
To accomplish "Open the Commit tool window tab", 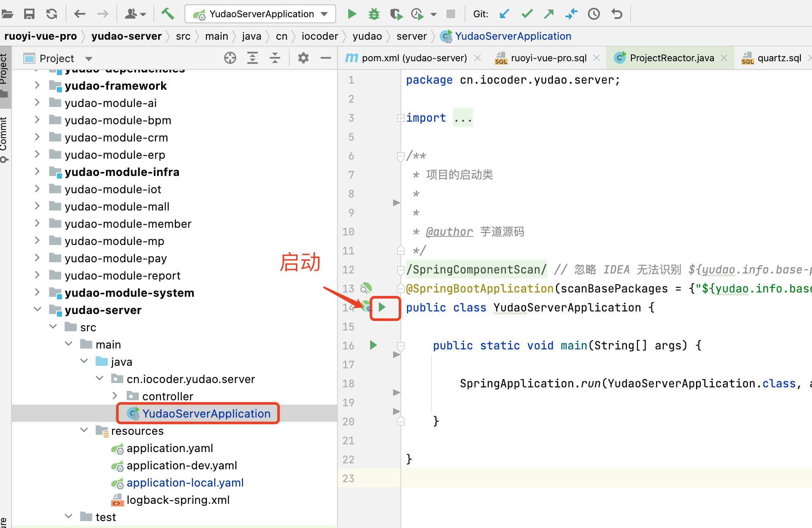I will coord(4,140).
